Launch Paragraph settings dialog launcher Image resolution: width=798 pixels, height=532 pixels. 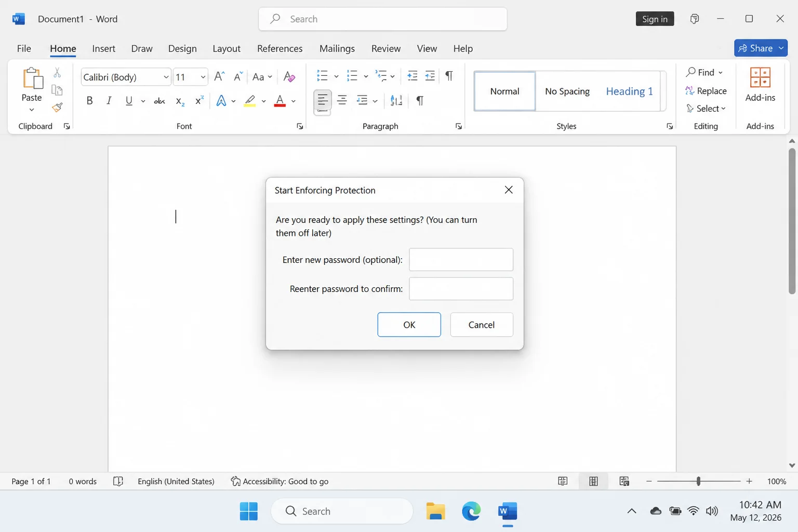pos(458,126)
